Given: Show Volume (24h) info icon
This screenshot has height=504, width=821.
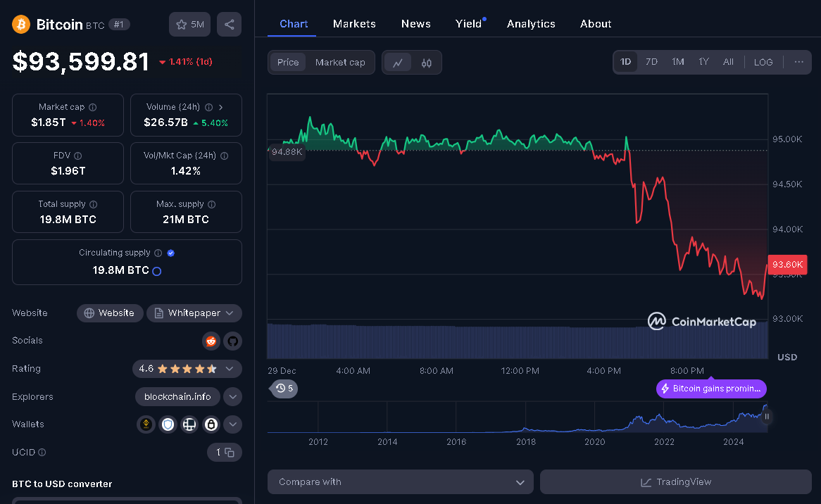Looking at the screenshot, I should [x=209, y=107].
